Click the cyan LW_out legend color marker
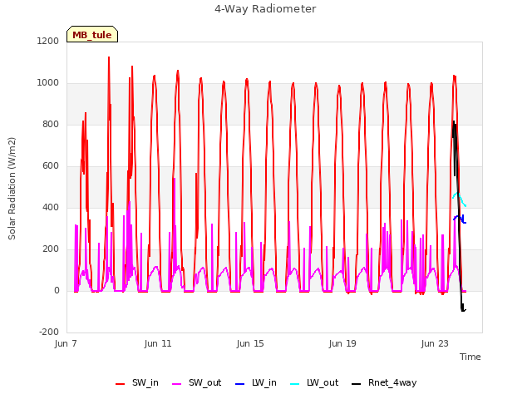The height and width of the screenshot is (399, 532). (x=295, y=384)
